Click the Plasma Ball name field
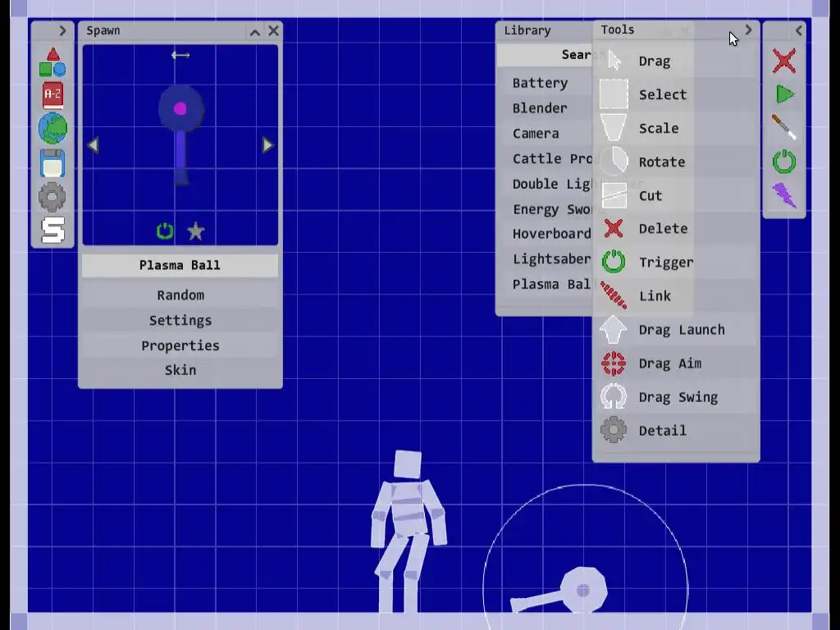 [180, 265]
